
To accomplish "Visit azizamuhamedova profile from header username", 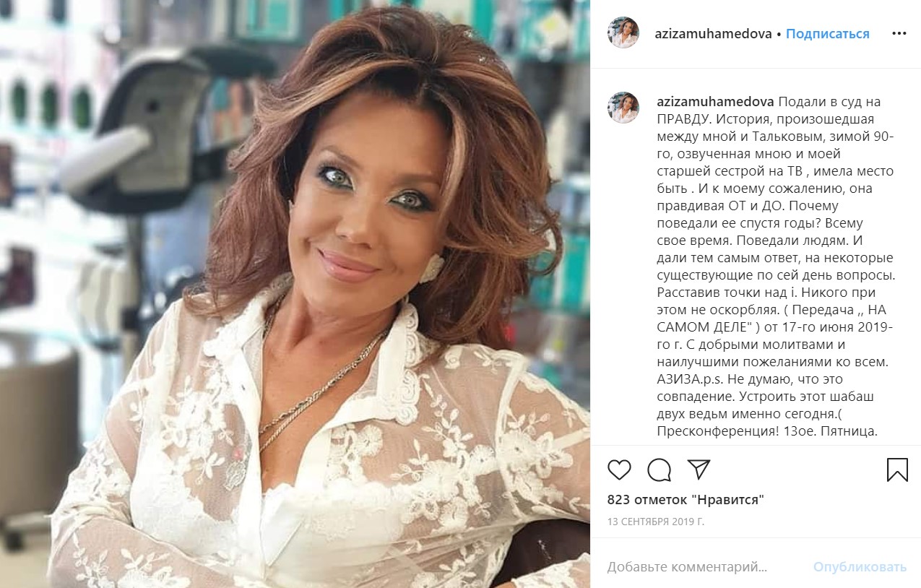I will pos(714,34).
